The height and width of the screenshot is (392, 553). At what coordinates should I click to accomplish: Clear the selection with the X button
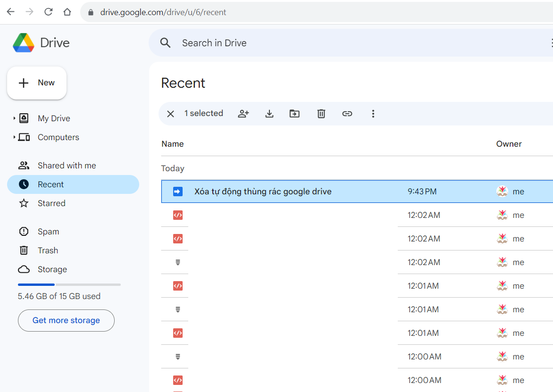[x=171, y=114]
